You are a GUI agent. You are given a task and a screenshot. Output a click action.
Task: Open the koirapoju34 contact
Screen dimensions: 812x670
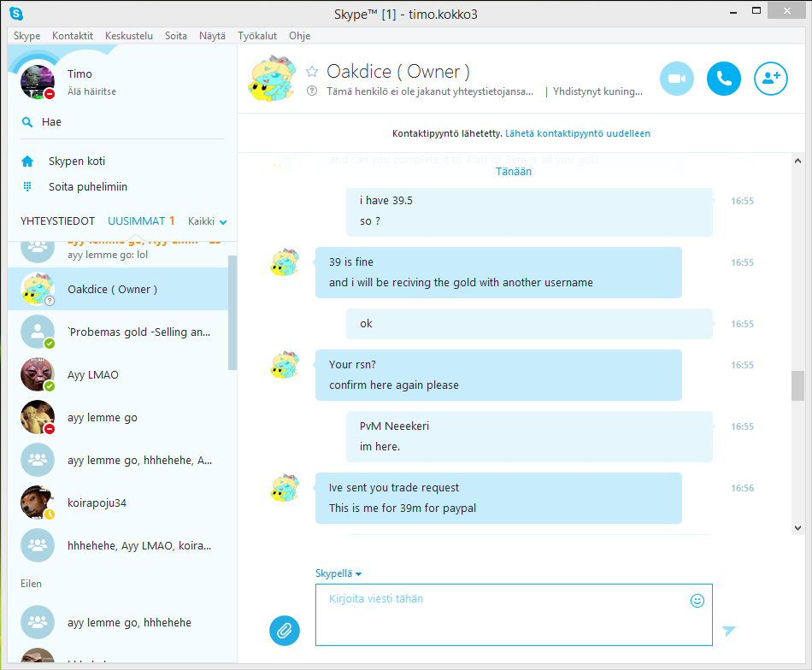coord(118,502)
